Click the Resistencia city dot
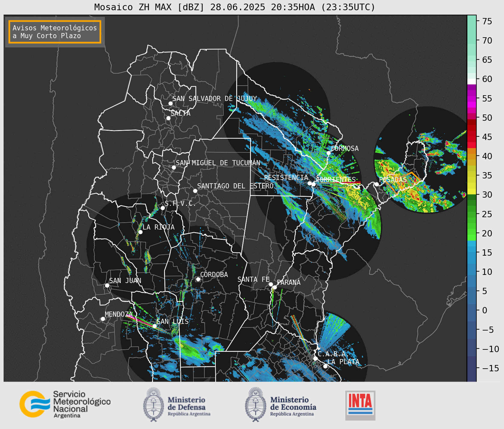 pyautogui.click(x=310, y=183)
